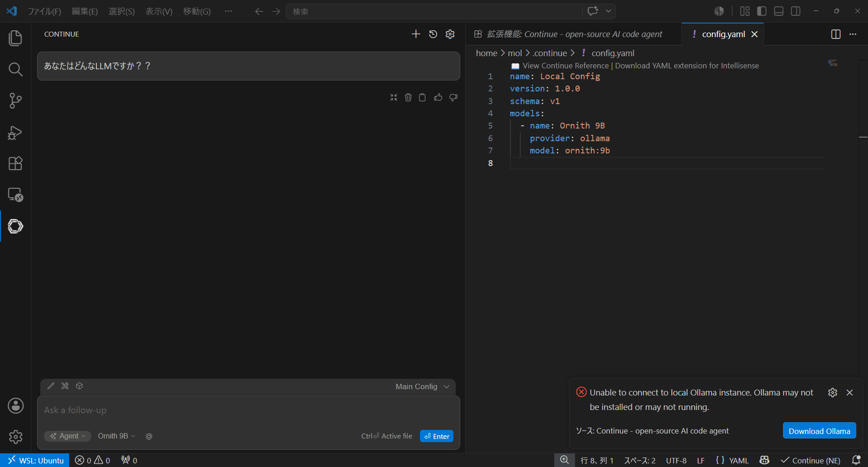Delete the chat message with trash icon

(x=408, y=97)
